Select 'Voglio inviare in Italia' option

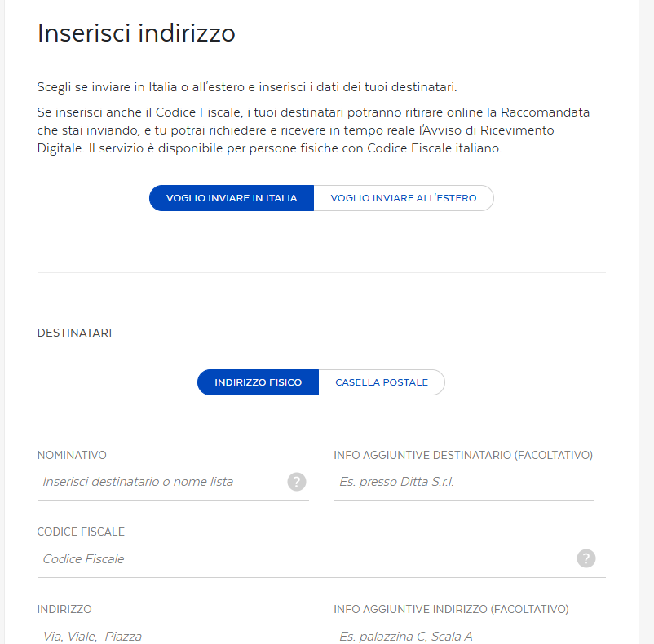232,198
